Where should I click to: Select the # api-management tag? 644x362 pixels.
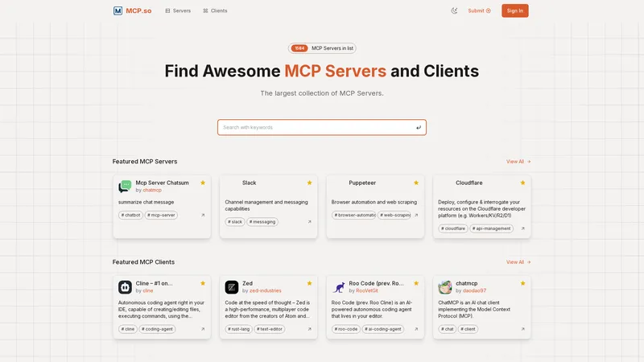(x=491, y=228)
